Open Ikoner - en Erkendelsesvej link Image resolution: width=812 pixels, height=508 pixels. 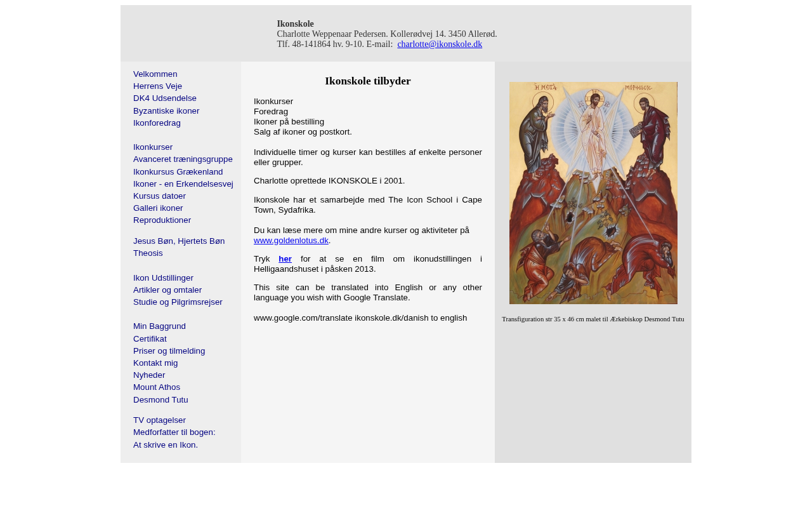click(x=183, y=184)
